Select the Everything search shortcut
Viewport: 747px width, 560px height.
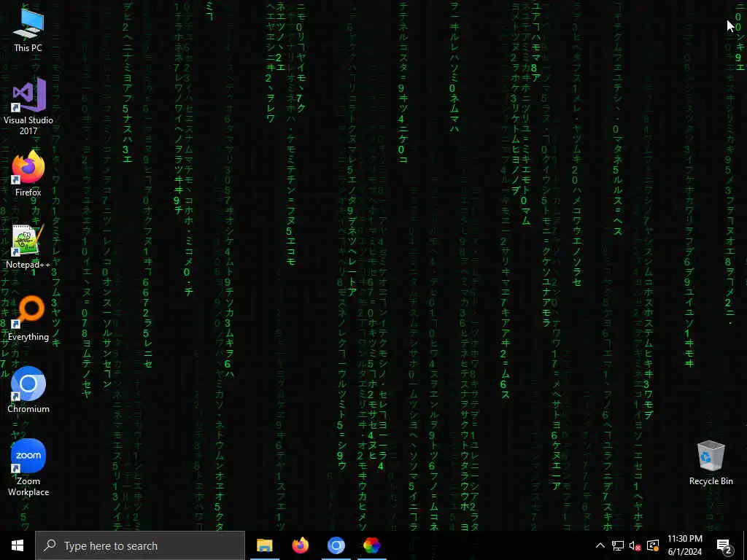(28, 319)
